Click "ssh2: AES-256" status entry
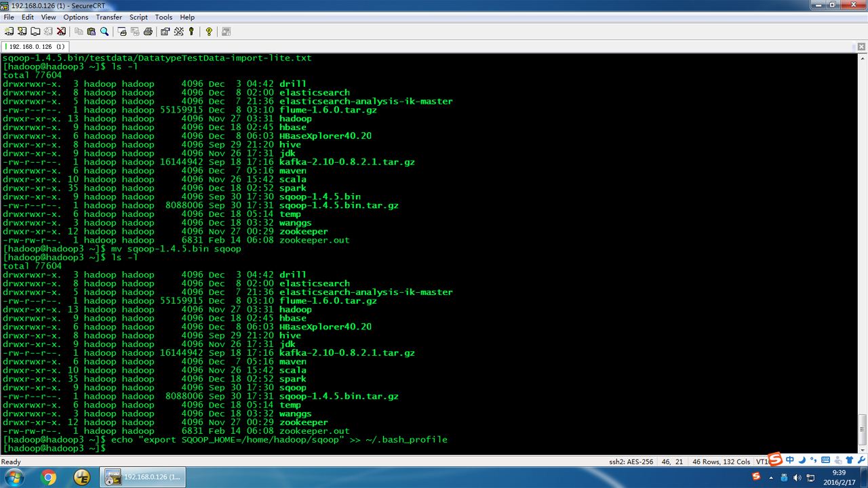The width and height of the screenshot is (868, 488). [x=631, y=462]
